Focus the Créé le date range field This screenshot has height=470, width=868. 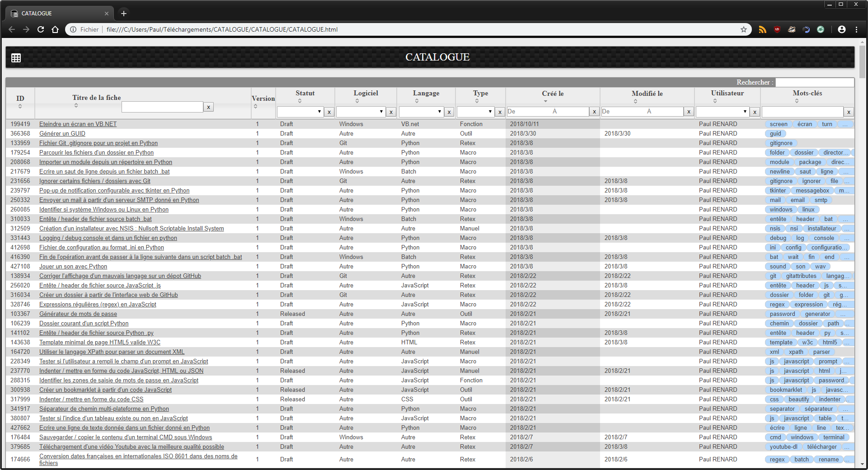point(548,111)
